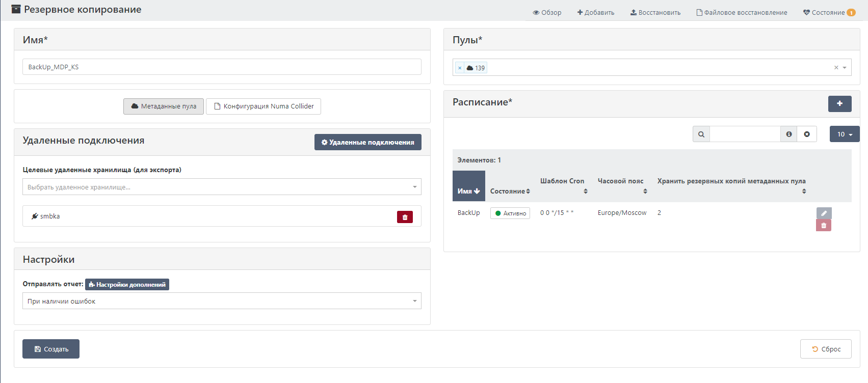868x383 pixels.
Task: Open the Отправлять отчет dropdown
Action: pos(222,301)
